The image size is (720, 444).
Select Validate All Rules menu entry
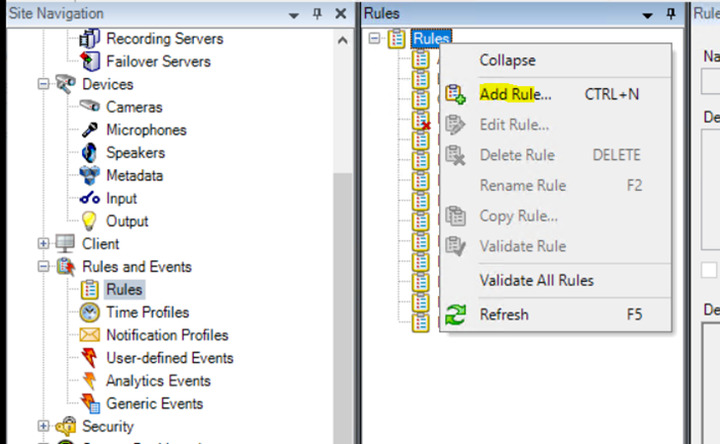click(x=536, y=280)
